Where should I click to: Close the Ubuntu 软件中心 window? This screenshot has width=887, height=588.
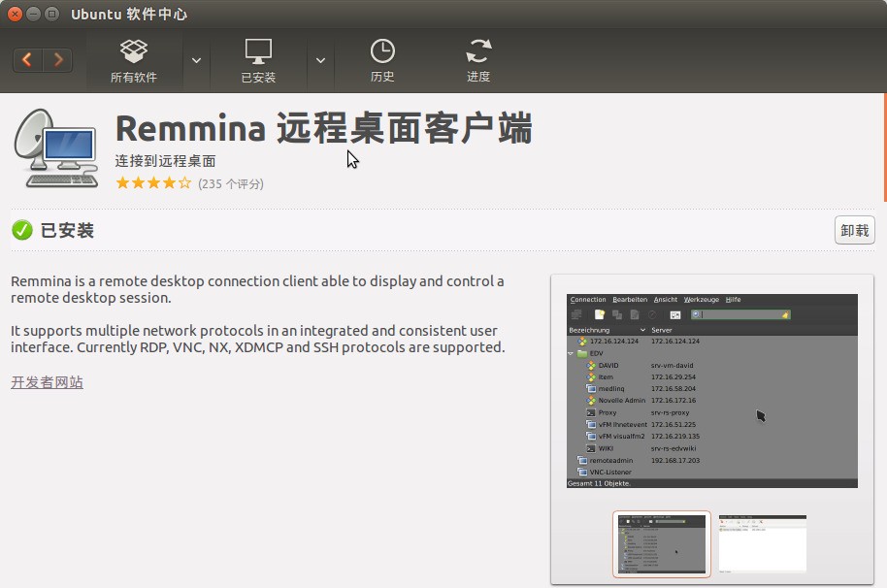[x=16, y=14]
